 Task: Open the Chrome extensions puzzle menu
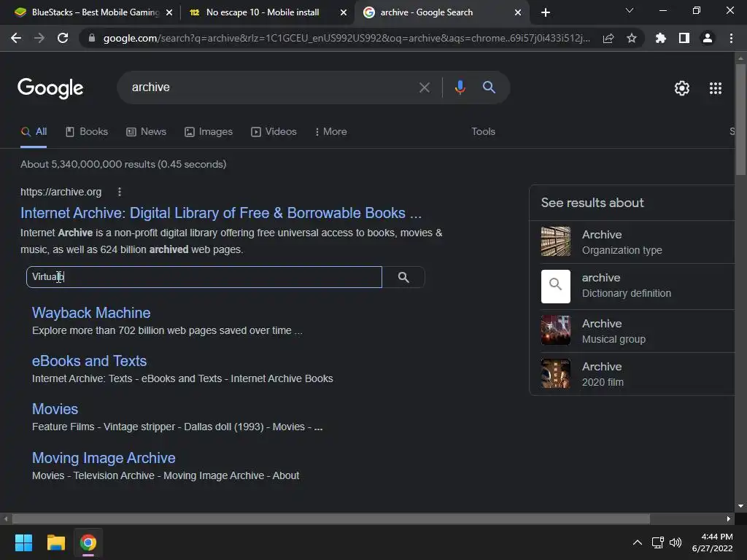click(x=661, y=38)
